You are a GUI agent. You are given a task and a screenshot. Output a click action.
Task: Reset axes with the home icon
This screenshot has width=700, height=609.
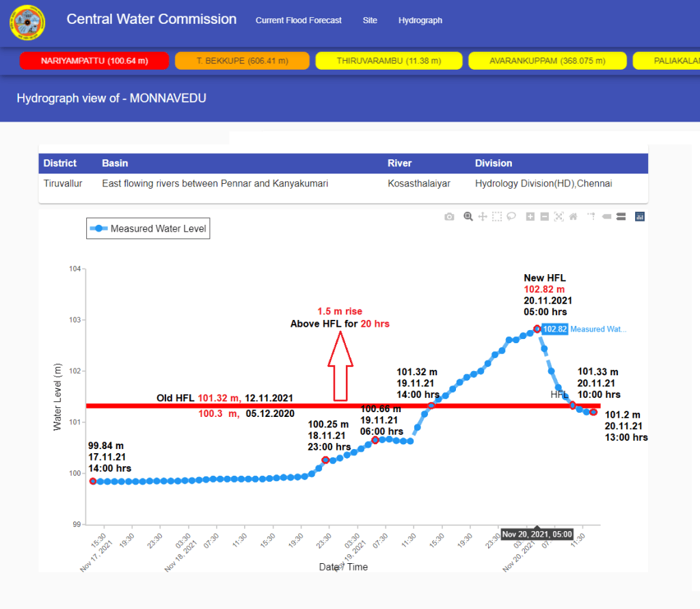[573, 217]
